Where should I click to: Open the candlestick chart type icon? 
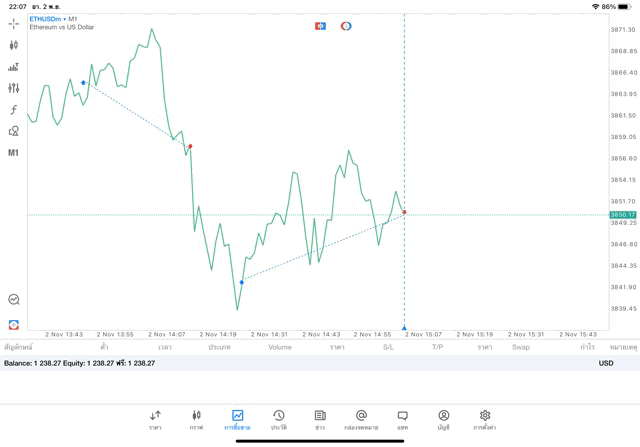pos(13,45)
